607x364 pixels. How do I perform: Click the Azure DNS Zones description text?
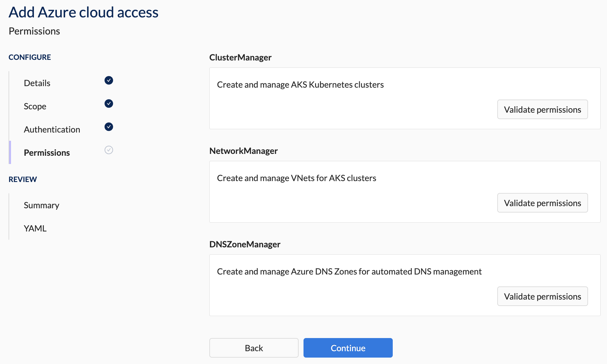[x=349, y=271]
